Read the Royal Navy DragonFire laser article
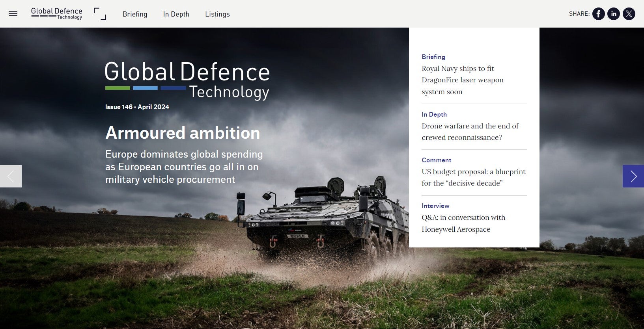 tap(462, 80)
